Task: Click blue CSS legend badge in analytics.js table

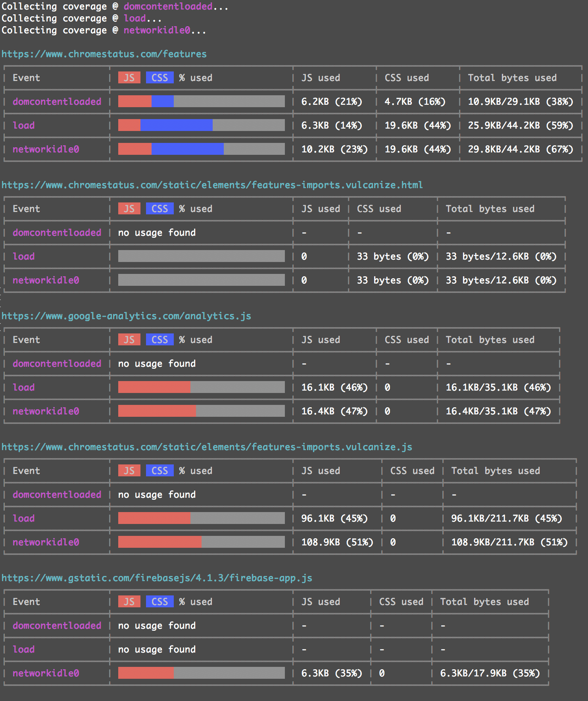Action: (x=159, y=340)
